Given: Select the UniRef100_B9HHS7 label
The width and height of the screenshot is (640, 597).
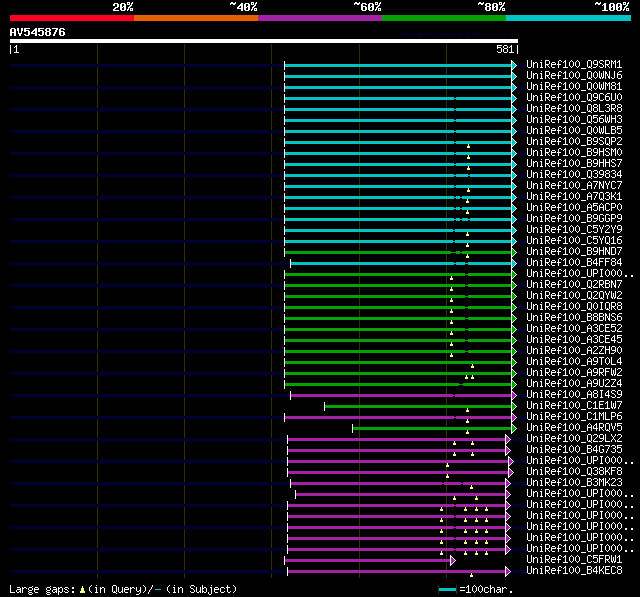Looking at the screenshot, I should pyautogui.click(x=574, y=164).
